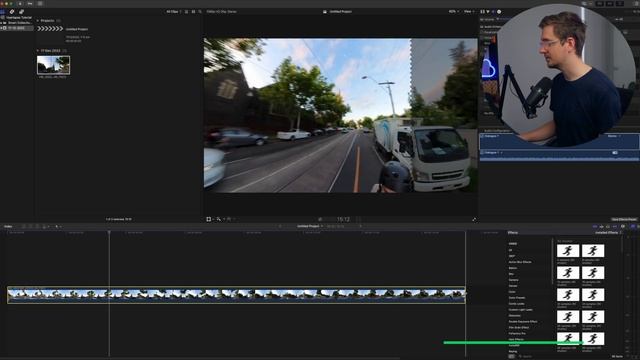
Task: Select the clip thumbnail under 17 Dec 2022
Action: tap(53, 65)
